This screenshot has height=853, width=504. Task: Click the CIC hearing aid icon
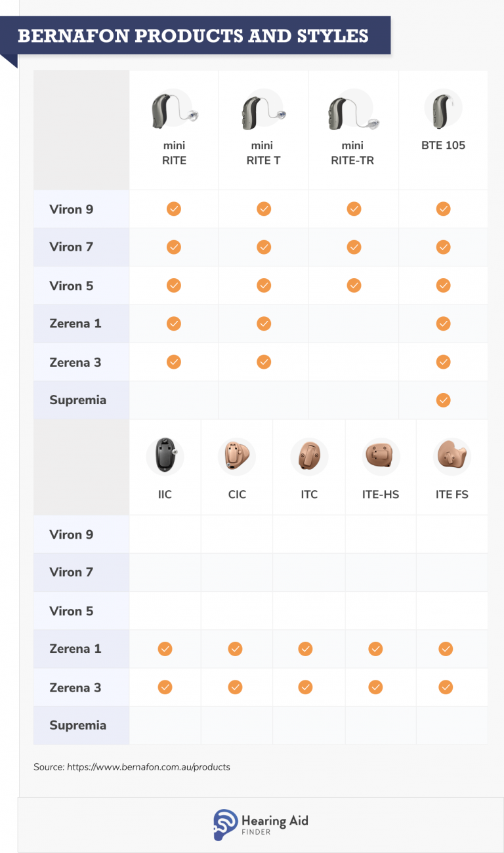[x=236, y=455]
